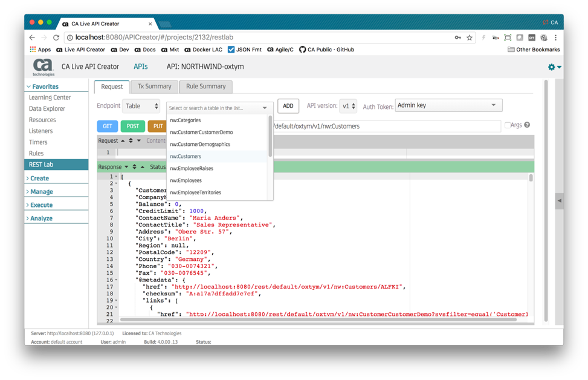Click the browser back arrow

click(32, 38)
